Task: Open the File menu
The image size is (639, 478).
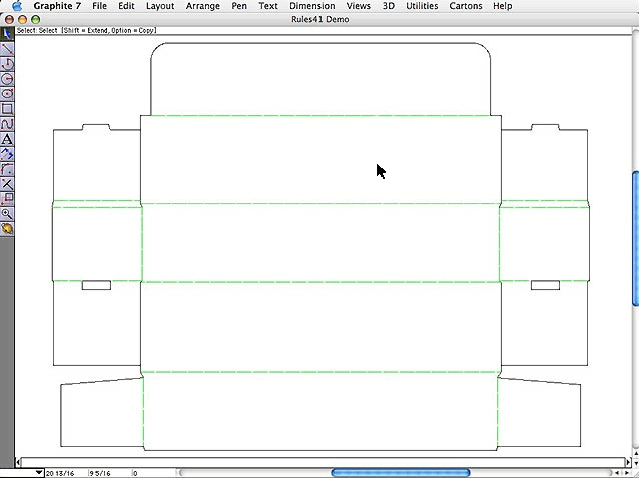Action: tap(99, 6)
